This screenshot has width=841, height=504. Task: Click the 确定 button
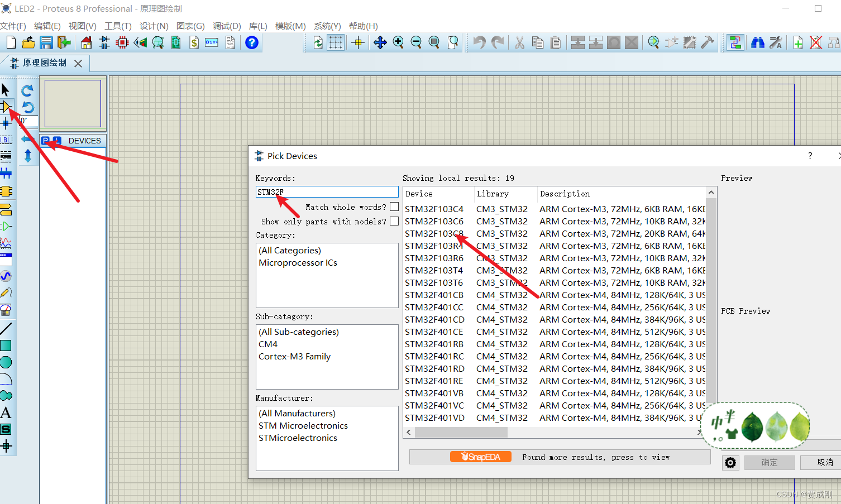[769, 462]
